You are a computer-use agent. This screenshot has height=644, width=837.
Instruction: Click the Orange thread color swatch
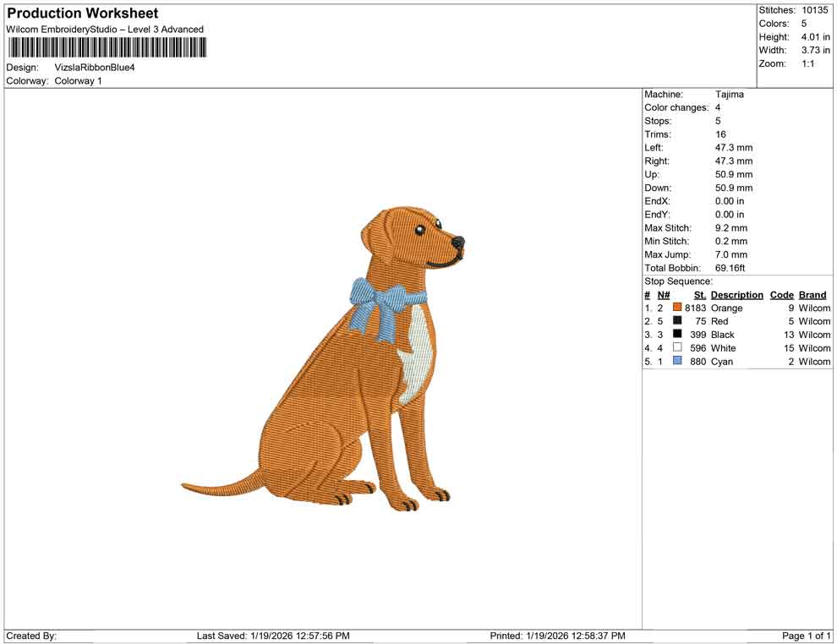(676, 308)
